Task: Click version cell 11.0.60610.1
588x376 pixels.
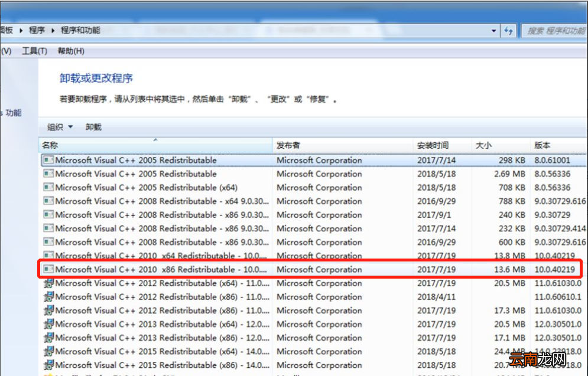Action: pos(558,296)
